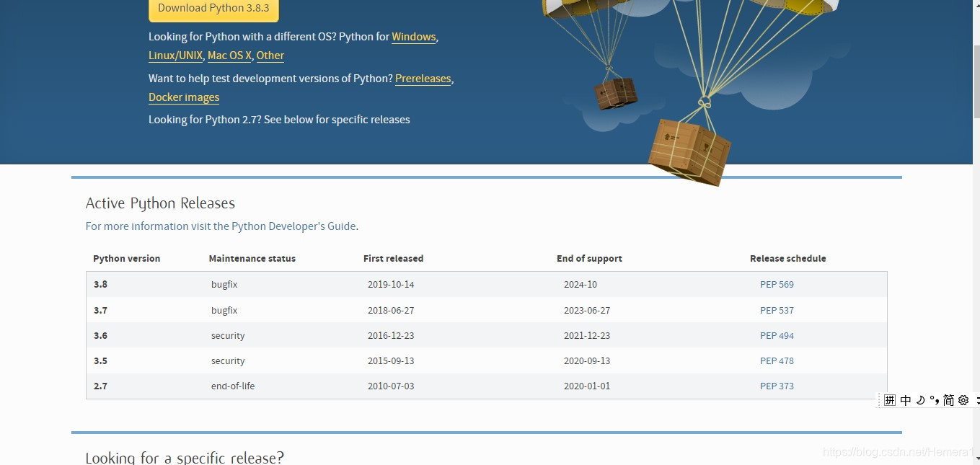Click the 'End of support' column header
The width and height of the screenshot is (980, 465).
coord(589,259)
